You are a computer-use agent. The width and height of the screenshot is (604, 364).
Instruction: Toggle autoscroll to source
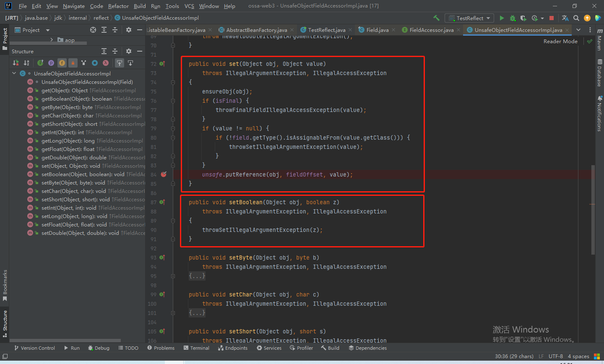pyautogui.click(x=120, y=63)
